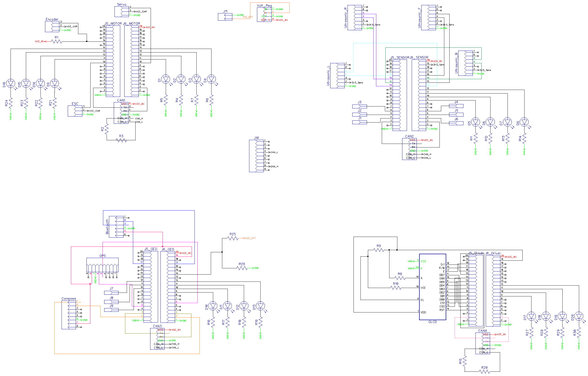Viewport: 588px width, 376px height.
Task: Select LED D4 symbol
Action: (x=211, y=79)
